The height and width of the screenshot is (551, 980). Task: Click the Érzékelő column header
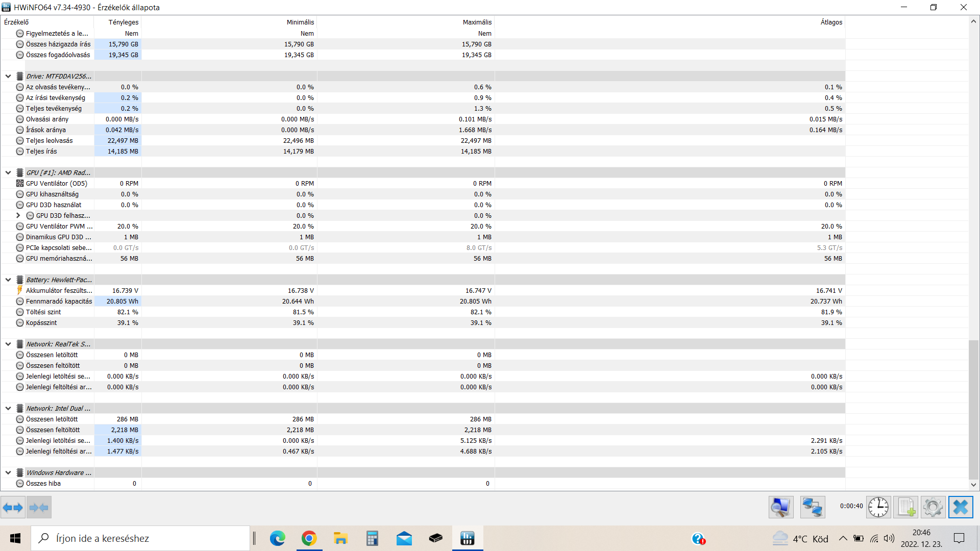pyautogui.click(x=47, y=22)
